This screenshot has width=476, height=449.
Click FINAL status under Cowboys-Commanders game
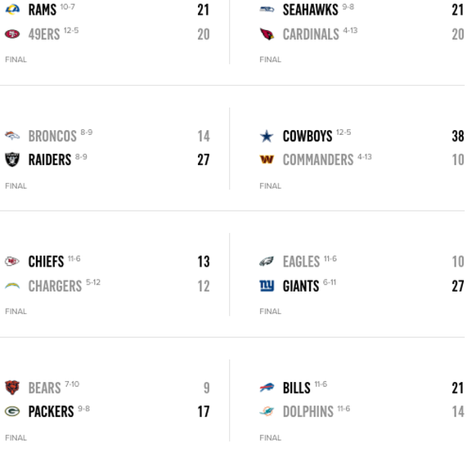(x=270, y=186)
